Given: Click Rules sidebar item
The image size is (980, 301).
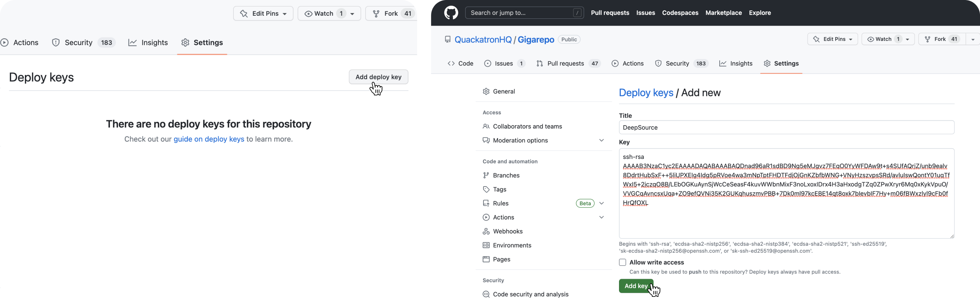Looking at the screenshot, I should (x=501, y=203).
